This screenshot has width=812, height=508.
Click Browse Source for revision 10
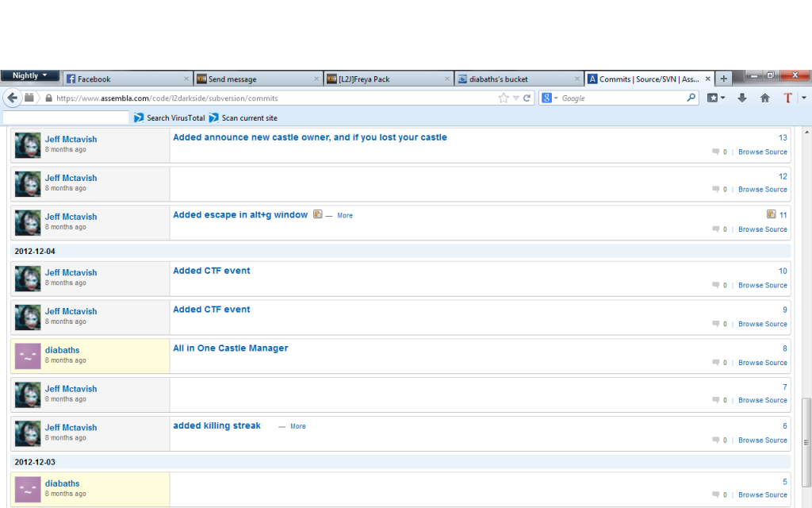[x=762, y=285]
